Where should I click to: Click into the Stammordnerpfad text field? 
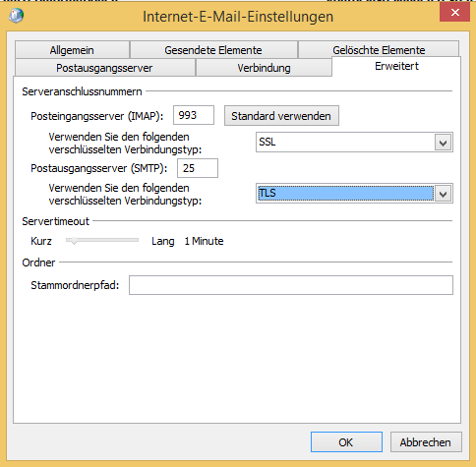291,285
